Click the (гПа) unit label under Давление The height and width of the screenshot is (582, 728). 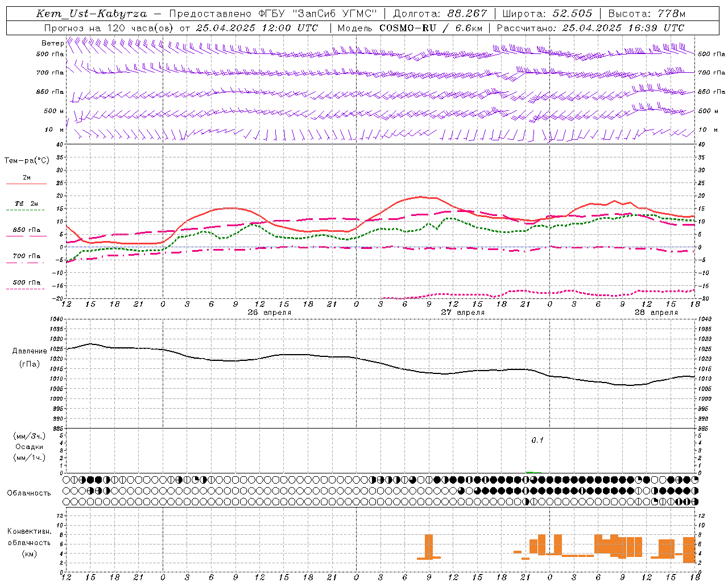coord(30,364)
